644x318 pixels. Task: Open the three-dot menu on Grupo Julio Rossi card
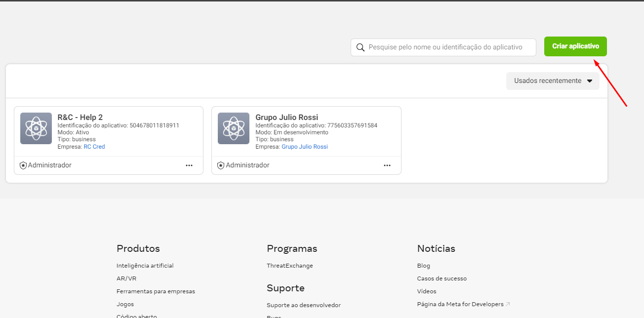pyautogui.click(x=387, y=165)
